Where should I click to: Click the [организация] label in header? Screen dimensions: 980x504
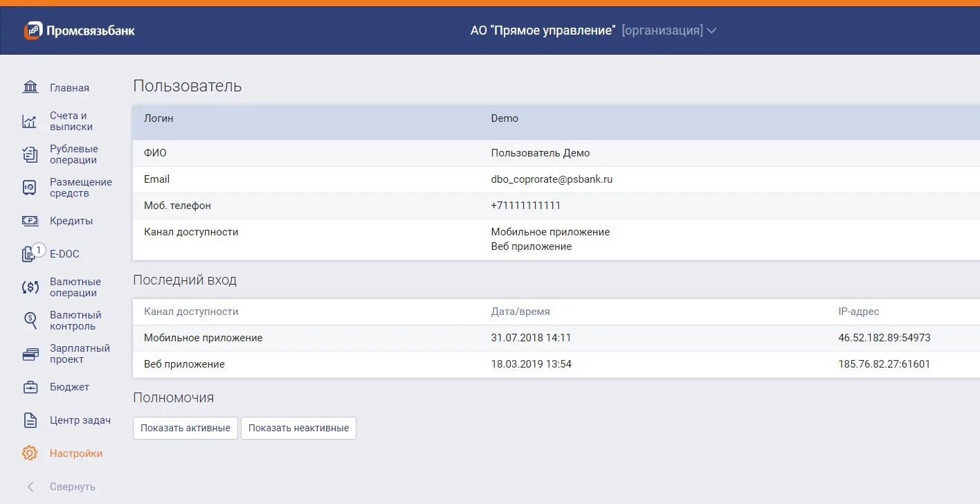point(662,30)
